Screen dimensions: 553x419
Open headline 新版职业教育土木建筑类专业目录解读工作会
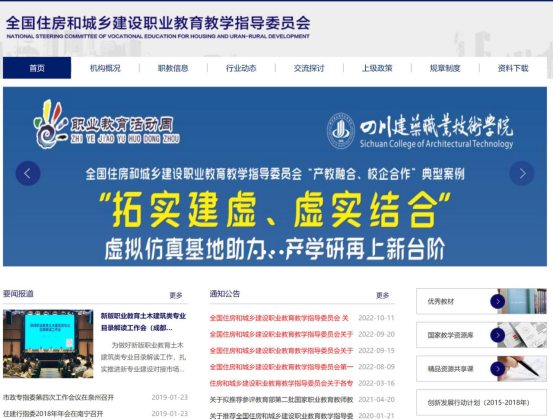click(143, 322)
